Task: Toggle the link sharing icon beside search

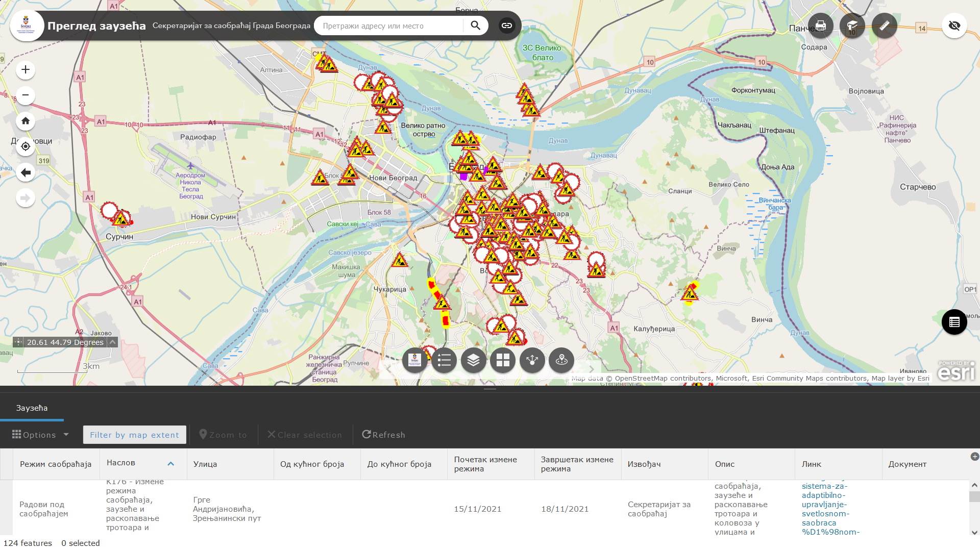Action: point(507,25)
